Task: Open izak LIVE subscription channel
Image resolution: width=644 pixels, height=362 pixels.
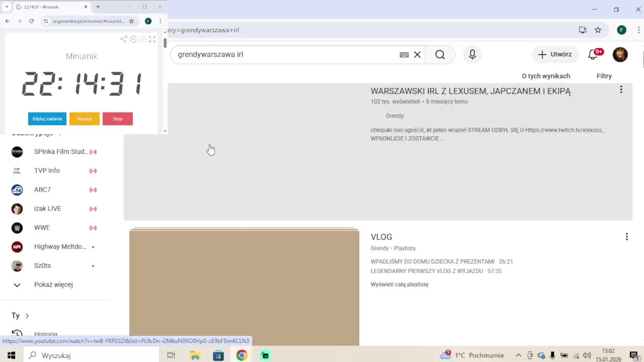Action: 54,209
